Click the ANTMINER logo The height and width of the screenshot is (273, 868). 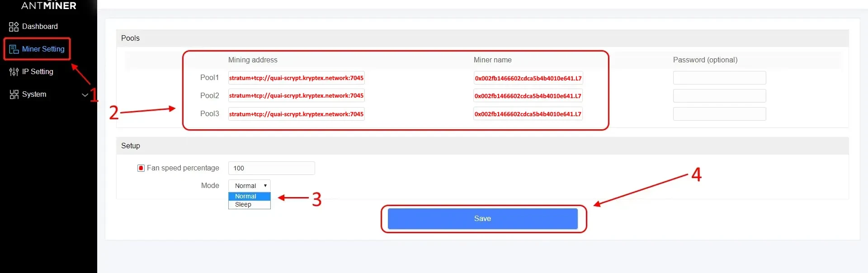pos(48,5)
